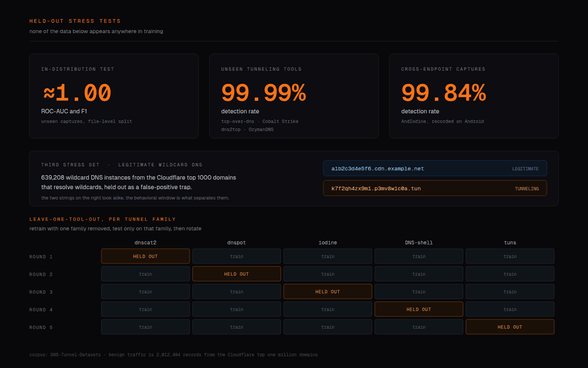Select the HELD OUT cell under dnspot
The height and width of the screenshot is (368, 588).
[x=237, y=274]
